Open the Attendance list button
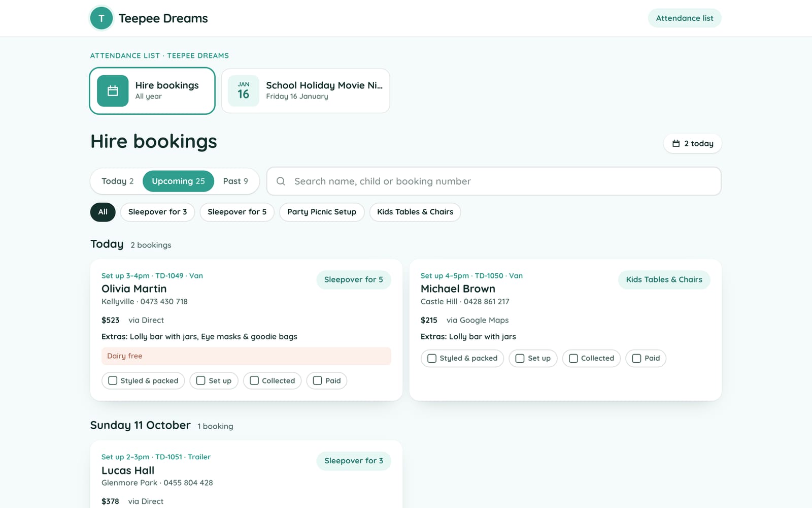812x508 pixels. [x=685, y=18]
